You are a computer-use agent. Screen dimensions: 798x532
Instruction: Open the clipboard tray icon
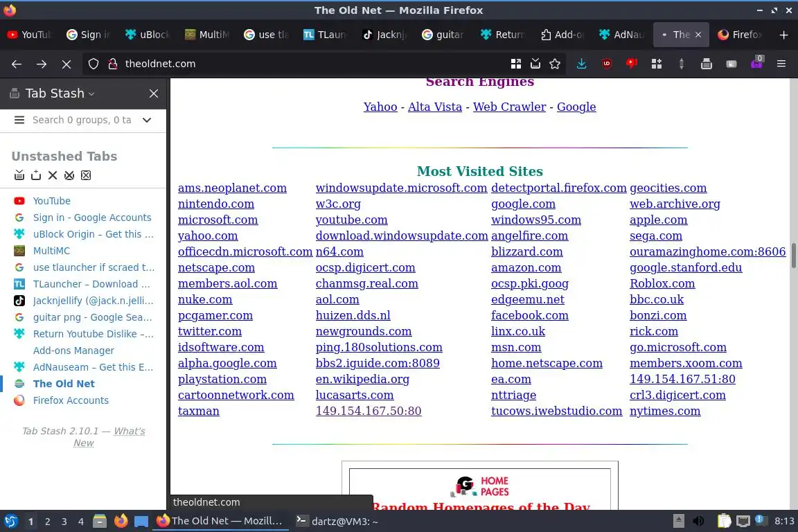tap(724, 522)
